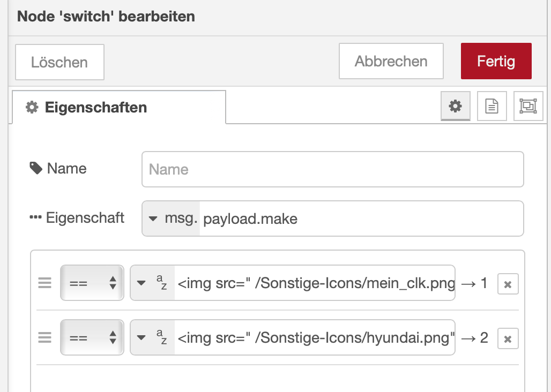551x392 pixels.
Task: Confirm changes with Fertig button
Action: 496,61
